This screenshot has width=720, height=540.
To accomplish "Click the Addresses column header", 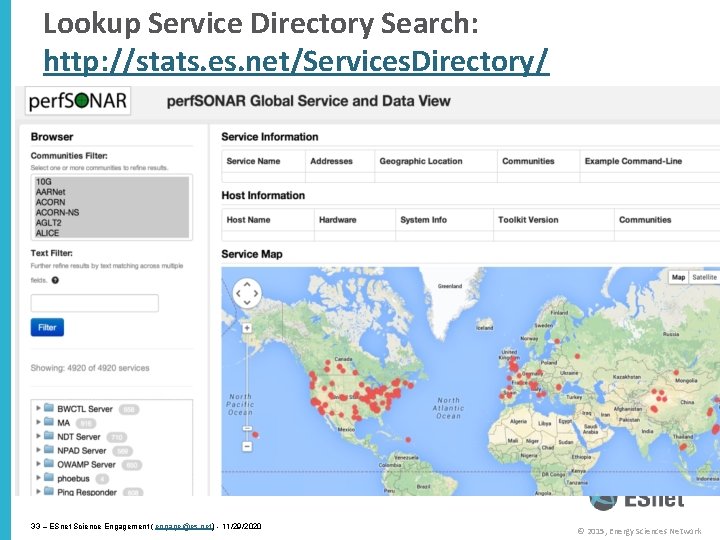I will click(x=332, y=161).
